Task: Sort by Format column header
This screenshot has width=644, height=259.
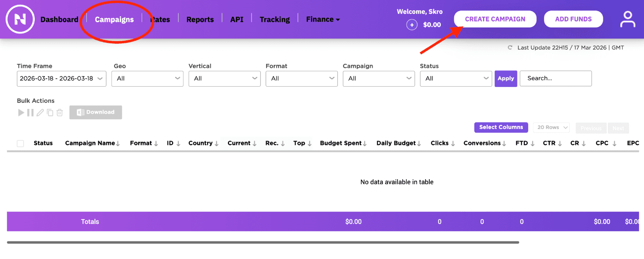Action: tap(144, 143)
